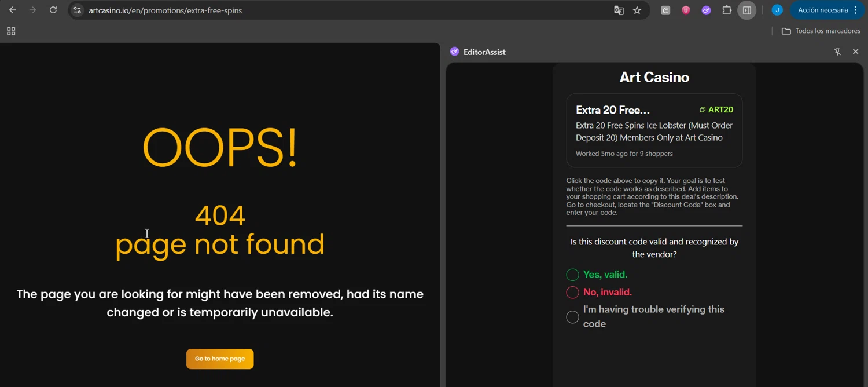View site information icon in address bar
868x387 pixels.
(78, 10)
